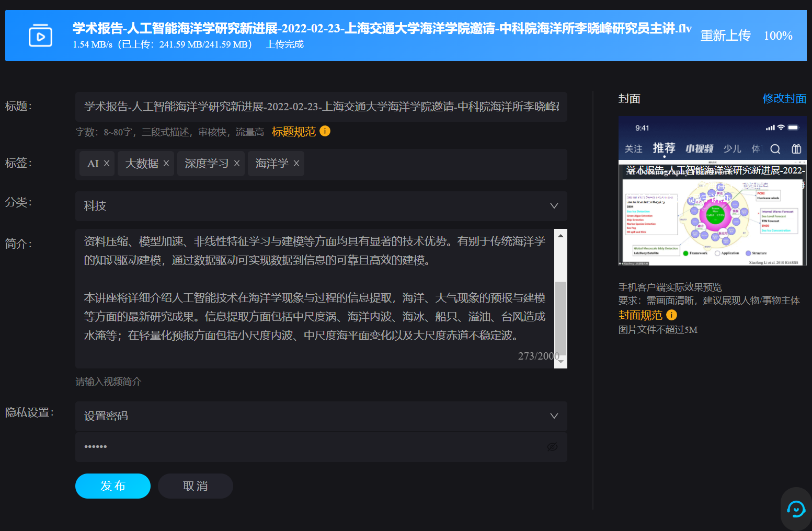The height and width of the screenshot is (531, 812).
Task: Click the 图片文件不超过5M note
Action: point(658,330)
